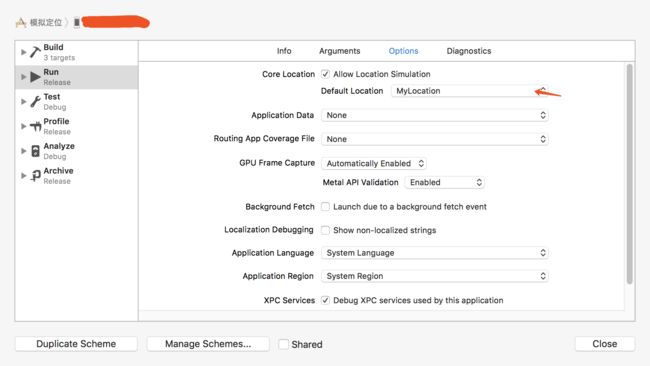
Task: Check Show non-localized strings
Action: (325, 230)
